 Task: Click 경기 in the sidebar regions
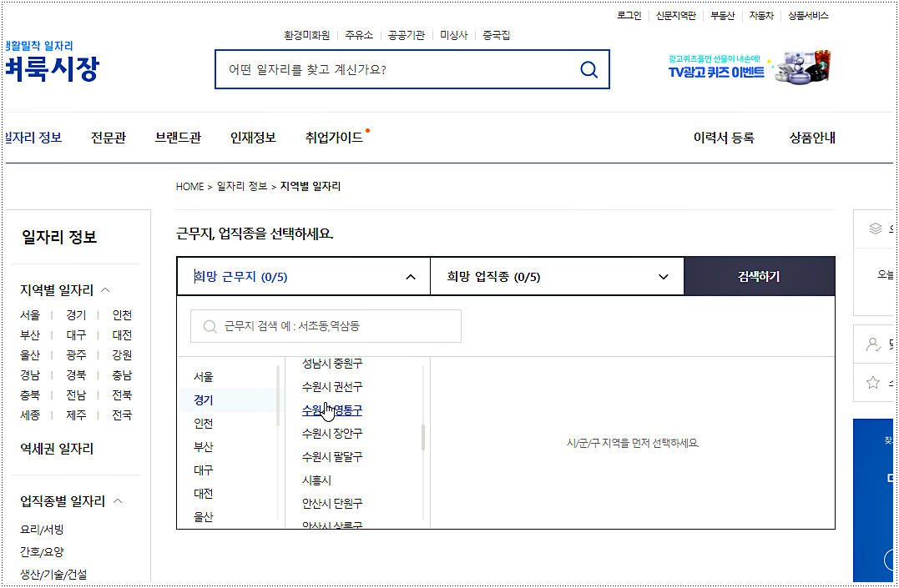point(76,315)
